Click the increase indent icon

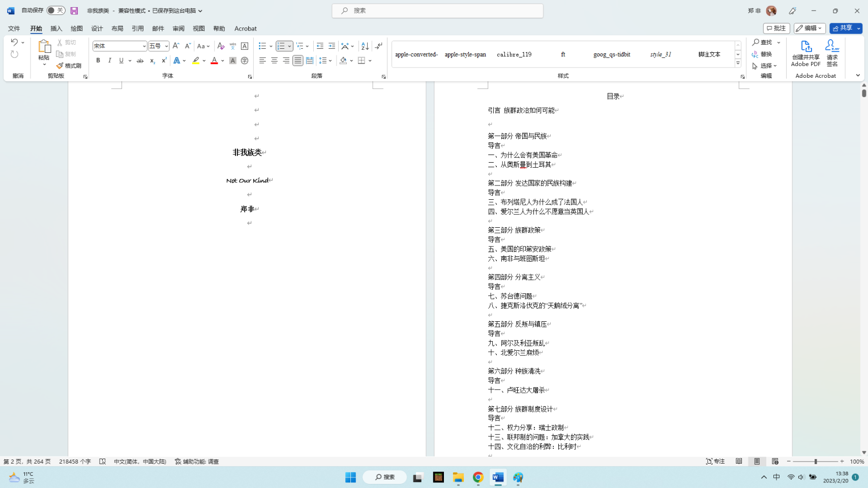[332, 46]
